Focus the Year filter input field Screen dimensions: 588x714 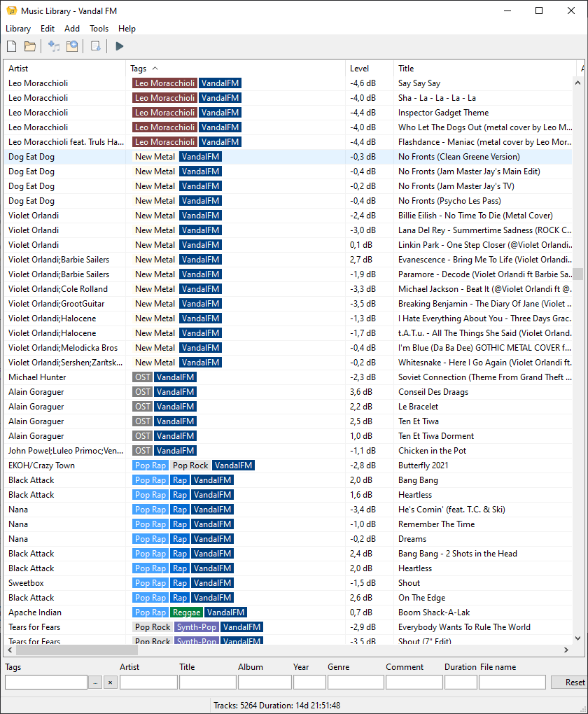[x=309, y=682]
